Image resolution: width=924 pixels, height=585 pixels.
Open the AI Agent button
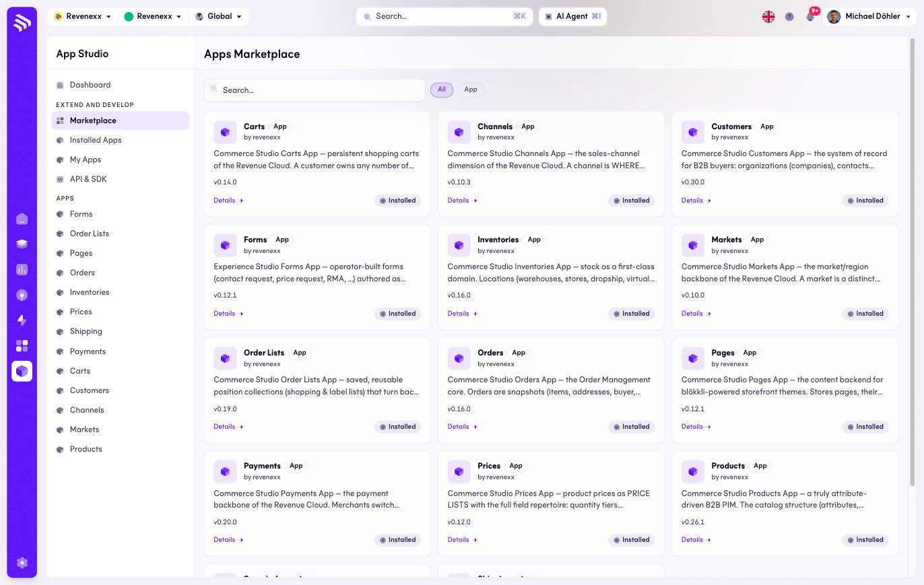(x=573, y=17)
